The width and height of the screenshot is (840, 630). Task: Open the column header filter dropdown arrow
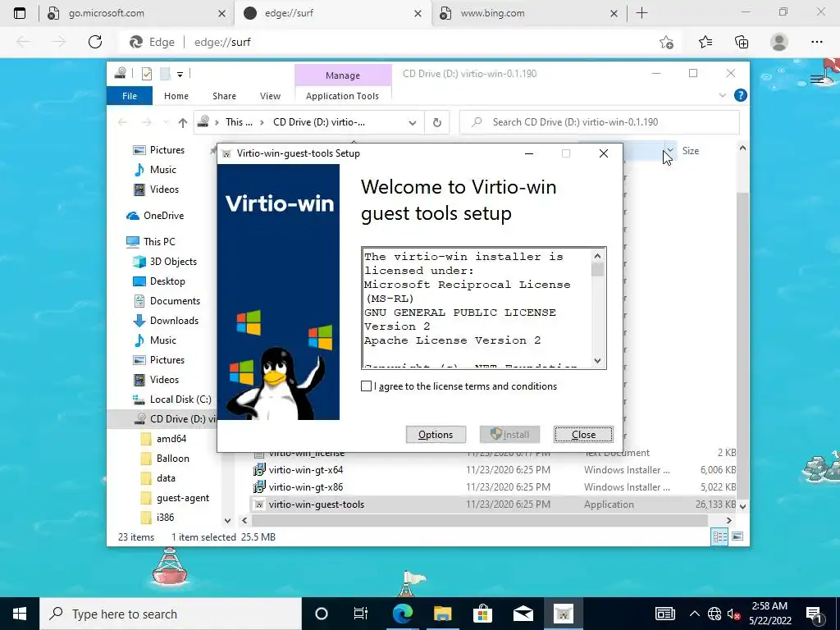(670, 151)
